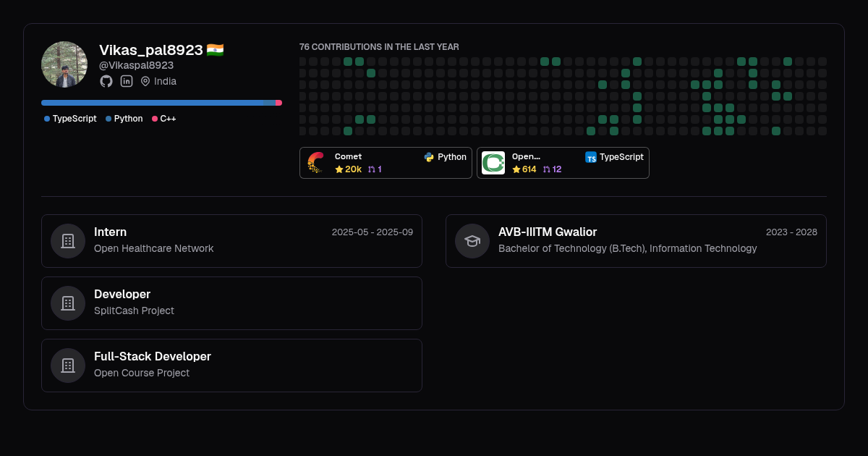Click the Python legend dot

click(x=109, y=119)
